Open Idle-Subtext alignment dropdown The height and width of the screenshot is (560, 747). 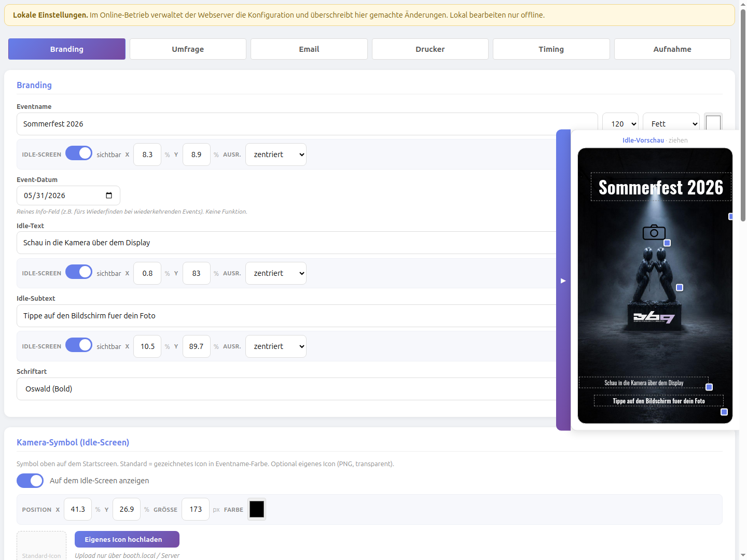click(x=276, y=346)
